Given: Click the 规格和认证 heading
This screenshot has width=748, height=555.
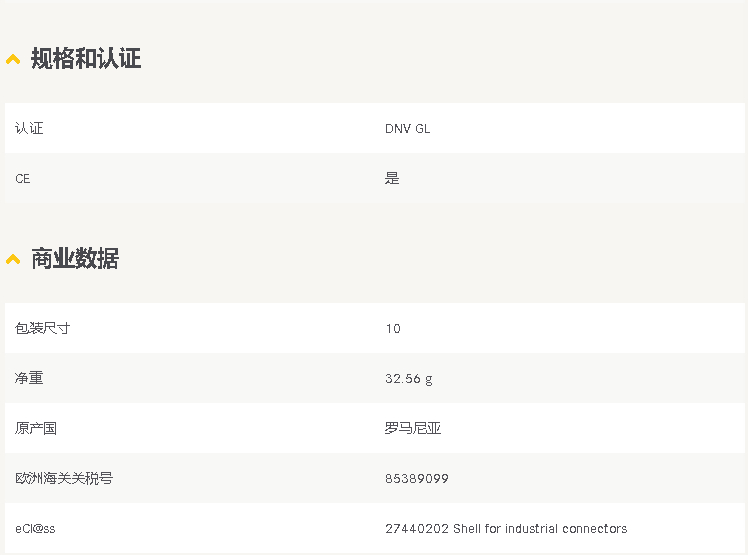Looking at the screenshot, I should tap(86, 59).
